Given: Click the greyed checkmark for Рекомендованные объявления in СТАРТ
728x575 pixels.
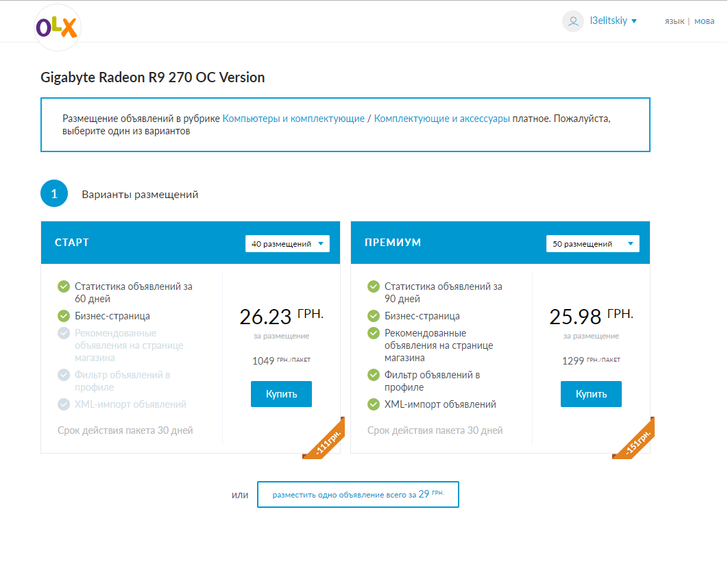Looking at the screenshot, I should pyautogui.click(x=64, y=333).
